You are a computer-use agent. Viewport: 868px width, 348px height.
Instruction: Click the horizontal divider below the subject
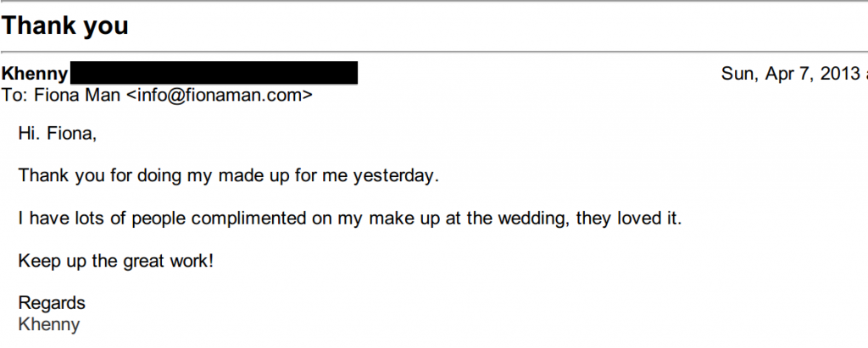click(x=434, y=52)
